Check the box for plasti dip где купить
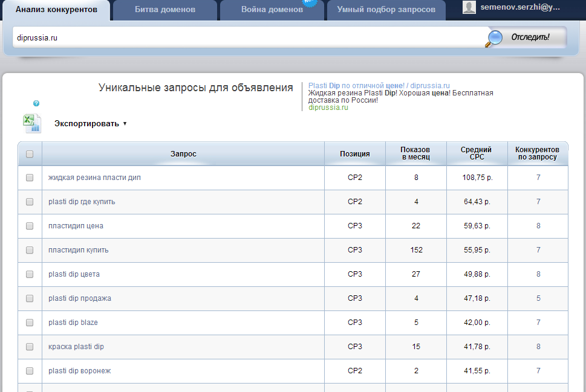 point(30,202)
